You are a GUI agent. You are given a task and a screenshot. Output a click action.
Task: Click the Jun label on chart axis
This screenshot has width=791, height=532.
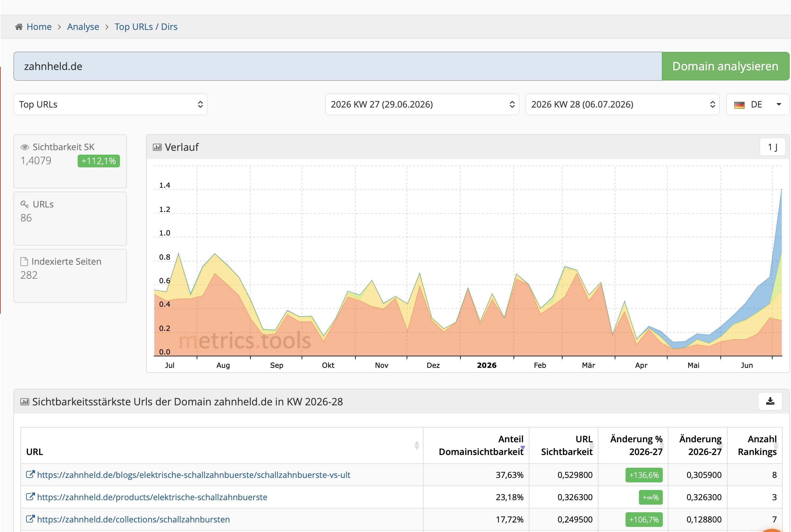tap(747, 365)
